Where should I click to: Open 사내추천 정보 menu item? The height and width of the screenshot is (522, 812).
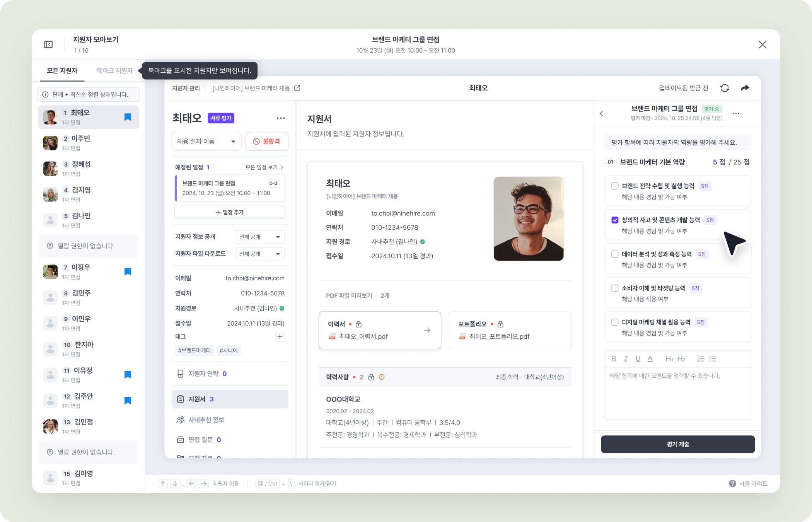click(x=206, y=420)
